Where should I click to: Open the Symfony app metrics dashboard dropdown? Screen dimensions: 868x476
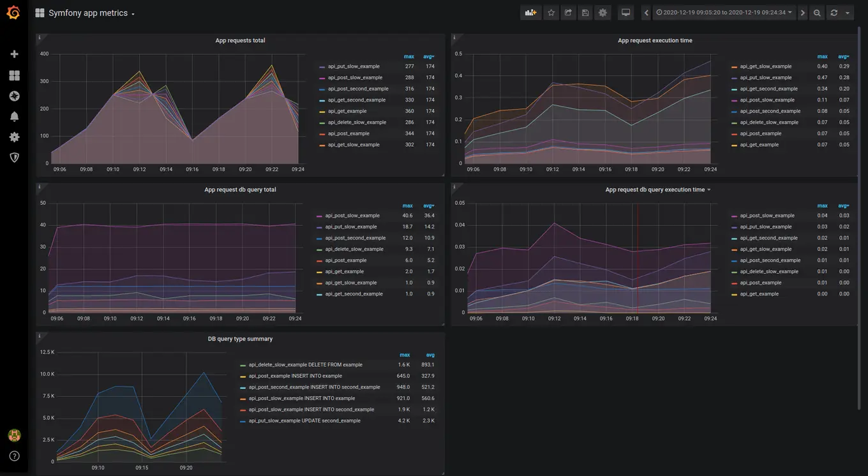point(88,13)
